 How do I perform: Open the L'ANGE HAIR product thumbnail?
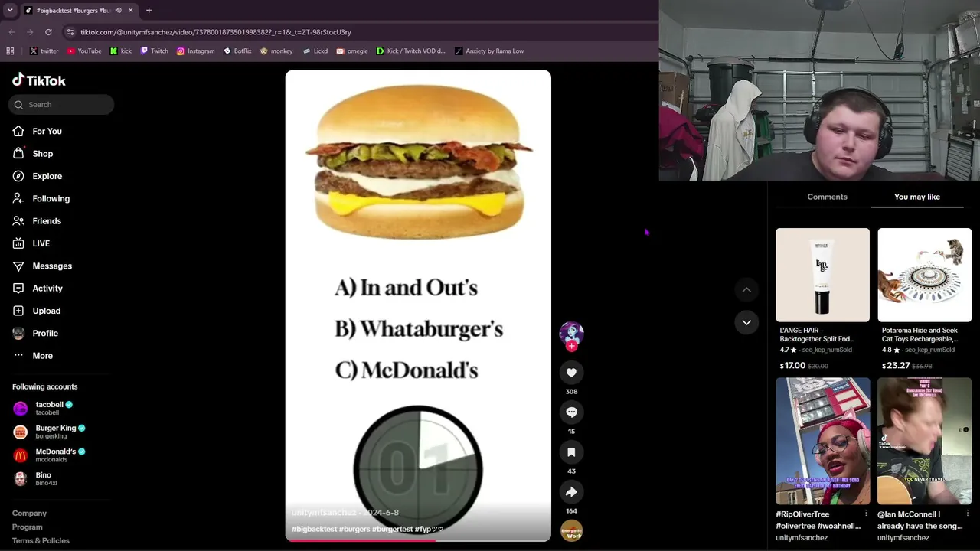click(822, 275)
